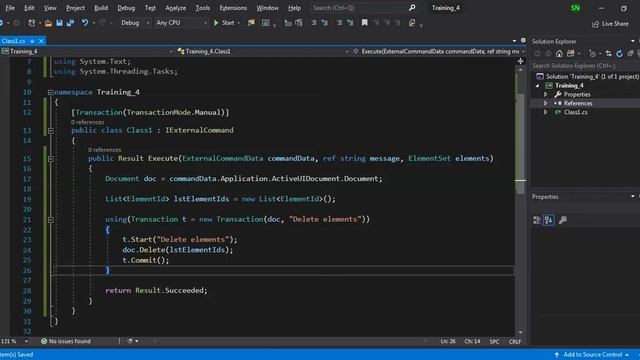The height and width of the screenshot is (360, 640).
Task: Expand the References node
Action: (545, 103)
